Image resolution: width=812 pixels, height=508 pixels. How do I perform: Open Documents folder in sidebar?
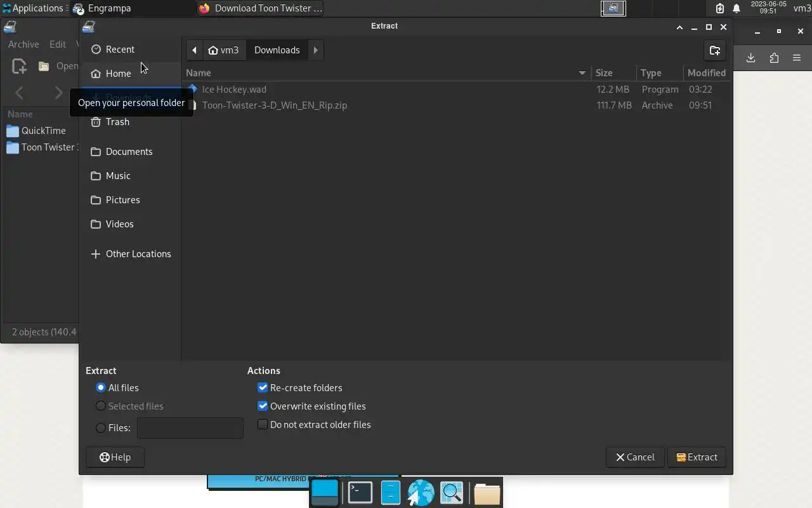(x=130, y=152)
